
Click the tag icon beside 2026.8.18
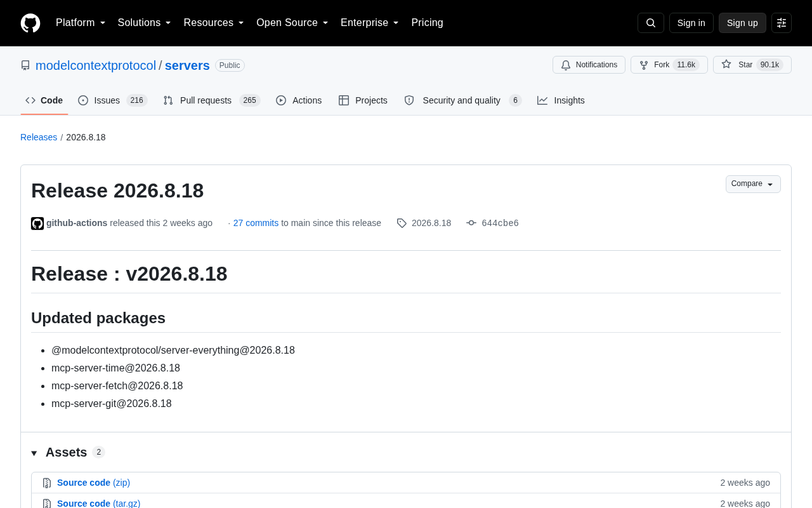click(402, 223)
